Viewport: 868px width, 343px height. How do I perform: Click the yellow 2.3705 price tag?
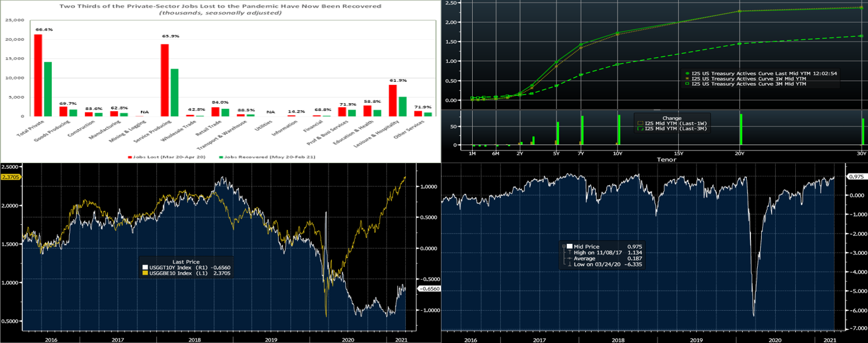tap(10, 178)
